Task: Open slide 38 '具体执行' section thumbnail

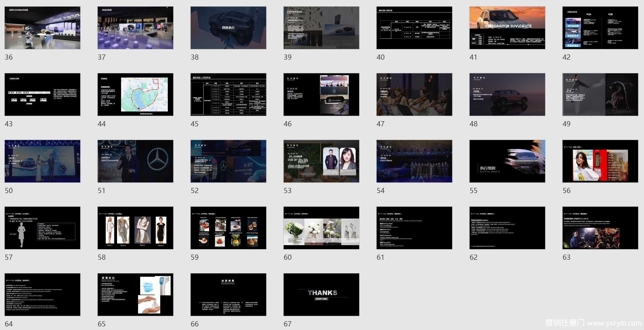Action: (x=228, y=28)
